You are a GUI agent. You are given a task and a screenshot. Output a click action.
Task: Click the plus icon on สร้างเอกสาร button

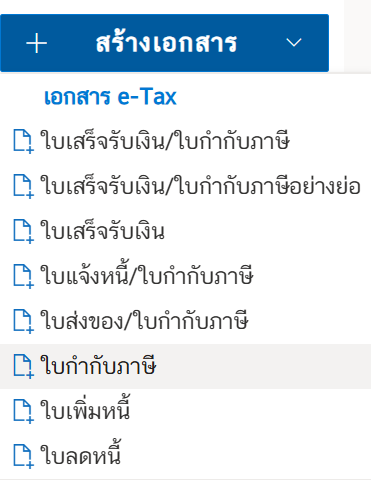pyautogui.click(x=36, y=43)
